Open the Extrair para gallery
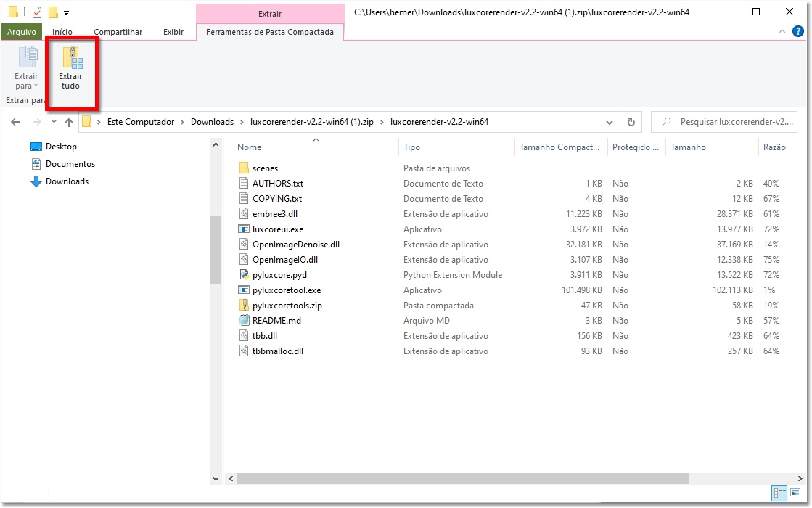 [x=26, y=69]
